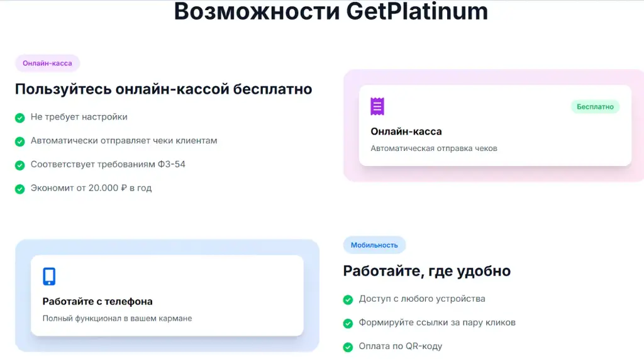644x359 pixels.
Task: Click the blue Мобильность tag badge
Action: click(x=374, y=245)
